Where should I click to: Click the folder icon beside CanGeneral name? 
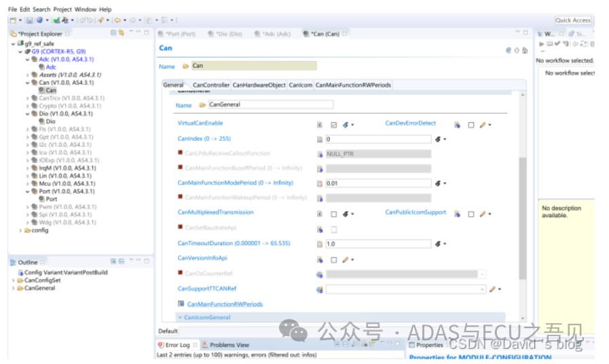pyautogui.click(x=202, y=105)
